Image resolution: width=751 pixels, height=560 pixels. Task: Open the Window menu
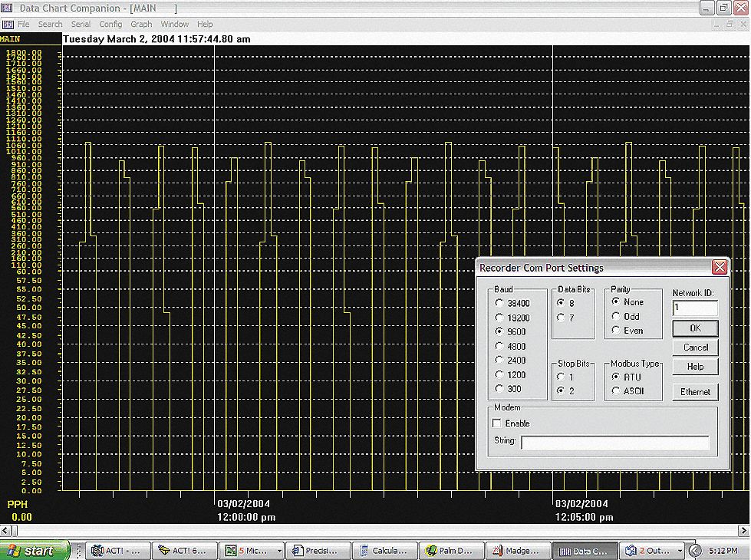point(174,24)
